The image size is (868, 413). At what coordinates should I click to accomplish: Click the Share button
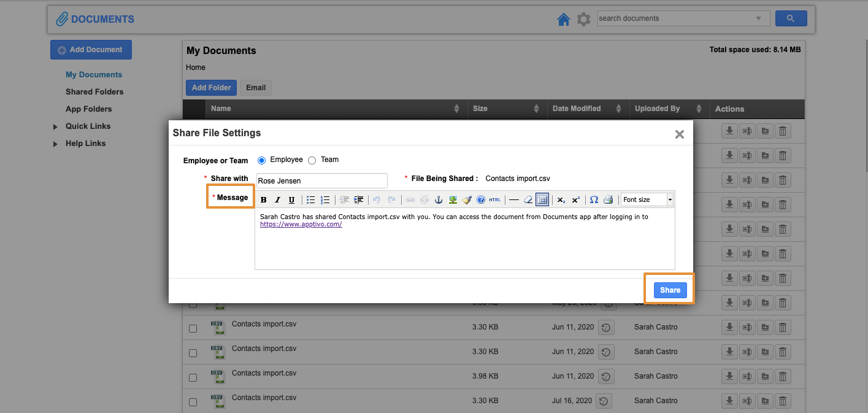670,290
